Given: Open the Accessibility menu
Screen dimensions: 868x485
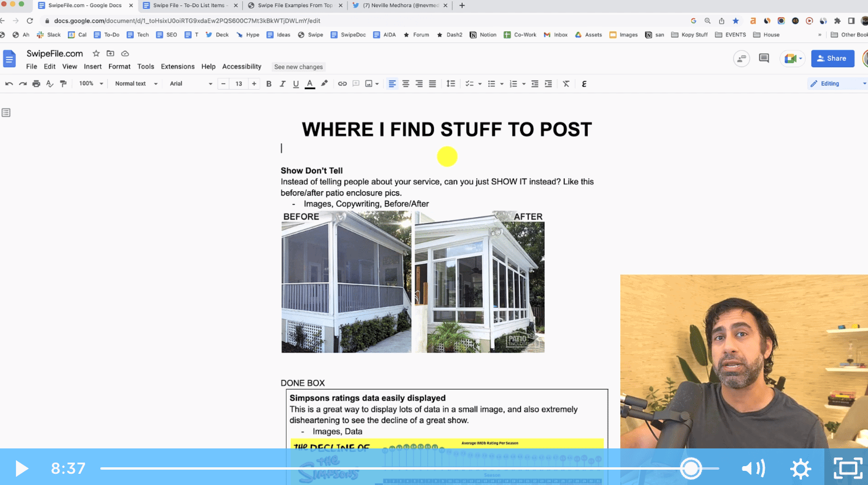Looking at the screenshot, I should tap(242, 67).
